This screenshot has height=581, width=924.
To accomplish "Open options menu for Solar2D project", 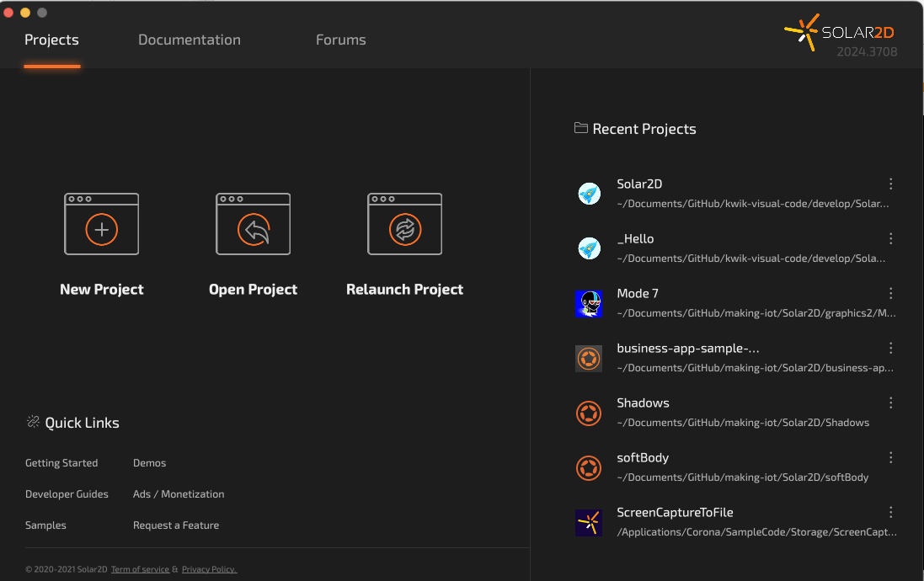I will click(x=890, y=184).
